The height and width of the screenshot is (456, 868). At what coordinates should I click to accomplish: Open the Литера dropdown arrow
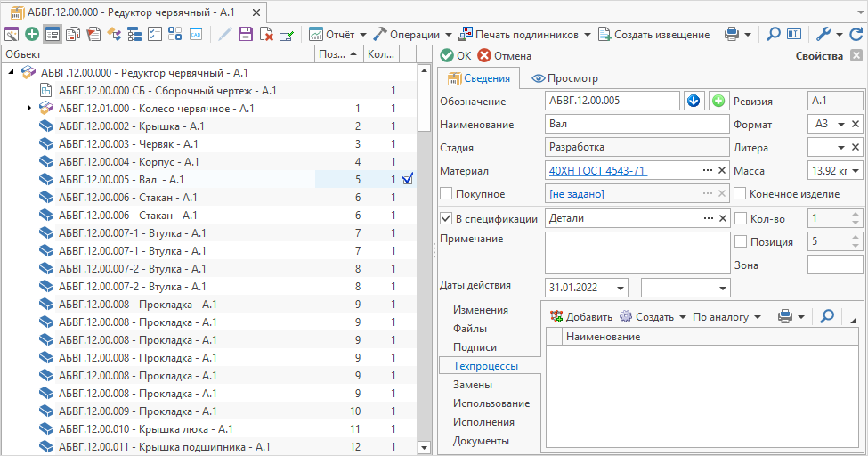pyautogui.click(x=841, y=147)
